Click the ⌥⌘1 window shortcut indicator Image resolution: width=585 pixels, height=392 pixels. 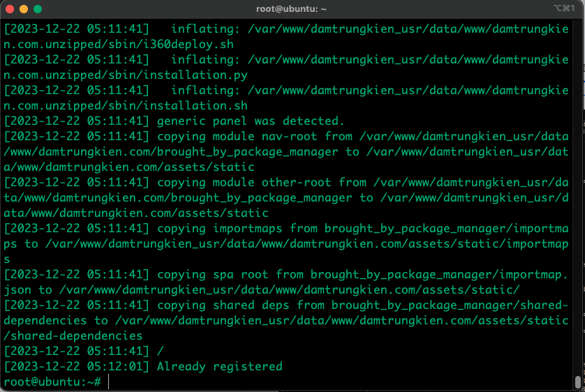pyautogui.click(x=563, y=9)
